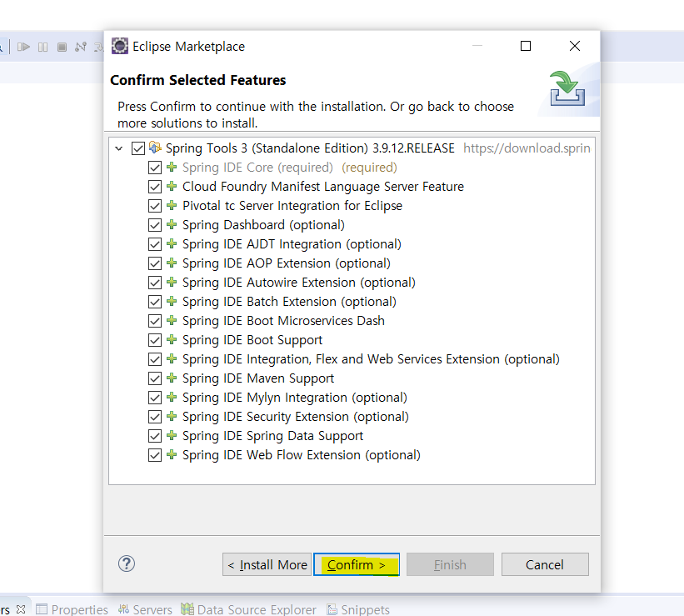Click green plus icon beside Boot Support
This screenshot has height=616, width=684.
172,339
